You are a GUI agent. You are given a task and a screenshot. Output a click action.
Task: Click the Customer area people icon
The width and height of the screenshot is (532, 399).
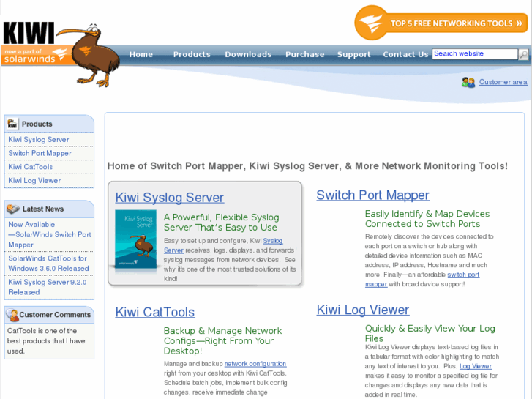click(468, 82)
